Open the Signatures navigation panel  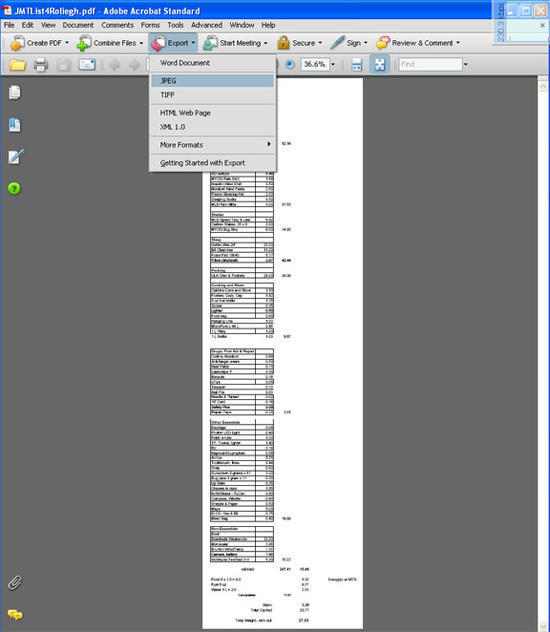16,156
